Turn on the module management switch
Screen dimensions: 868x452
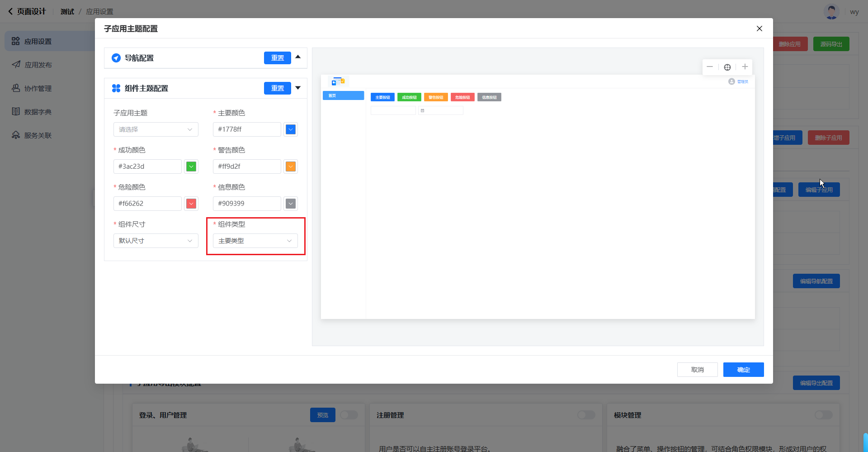pyautogui.click(x=823, y=415)
